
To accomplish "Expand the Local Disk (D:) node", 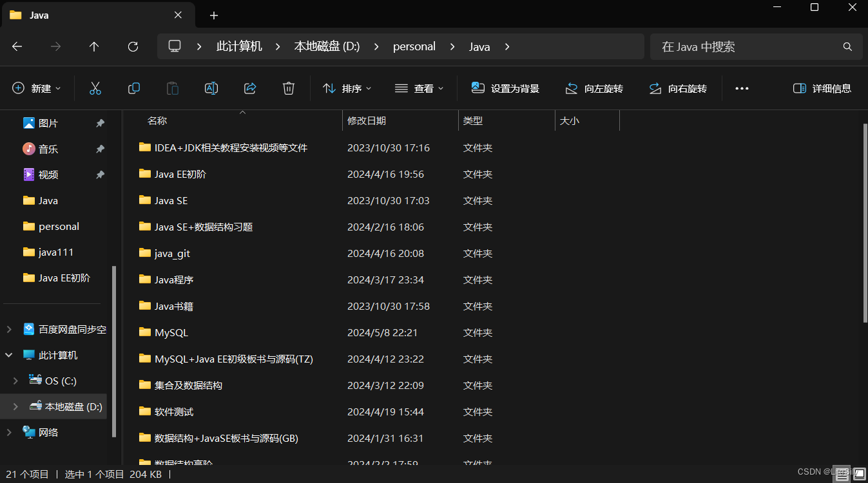I will tap(15, 406).
